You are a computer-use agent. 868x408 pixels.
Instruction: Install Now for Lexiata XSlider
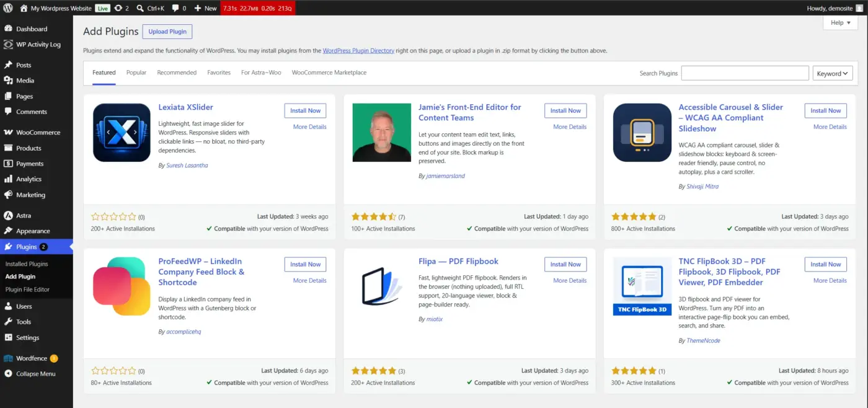(306, 110)
